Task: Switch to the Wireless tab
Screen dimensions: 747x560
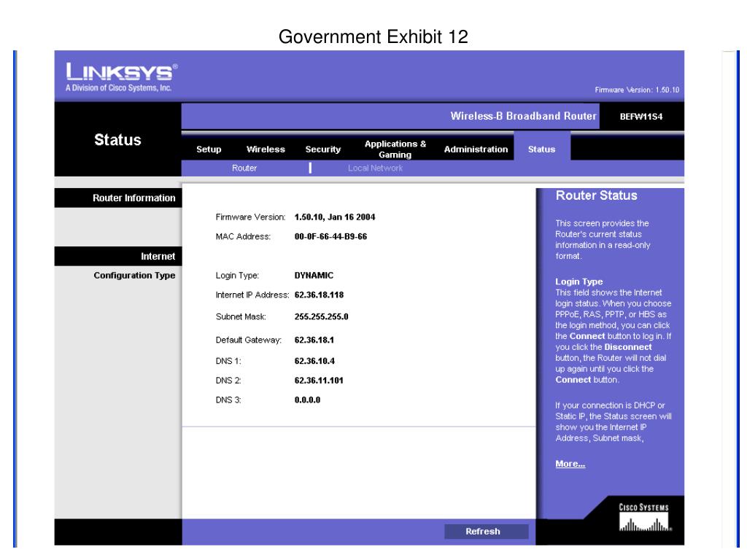Action: pyautogui.click(x=266, y=149)
